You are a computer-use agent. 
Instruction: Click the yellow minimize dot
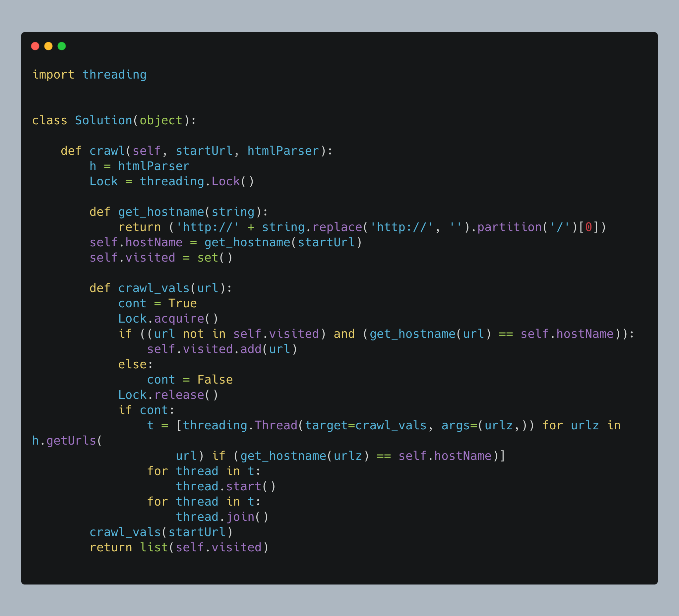(x=48, y=46)
